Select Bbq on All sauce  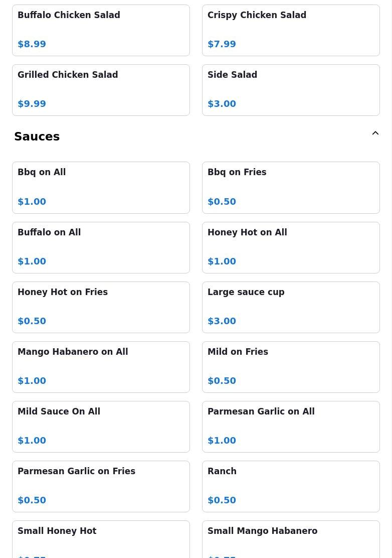(101, 188)
